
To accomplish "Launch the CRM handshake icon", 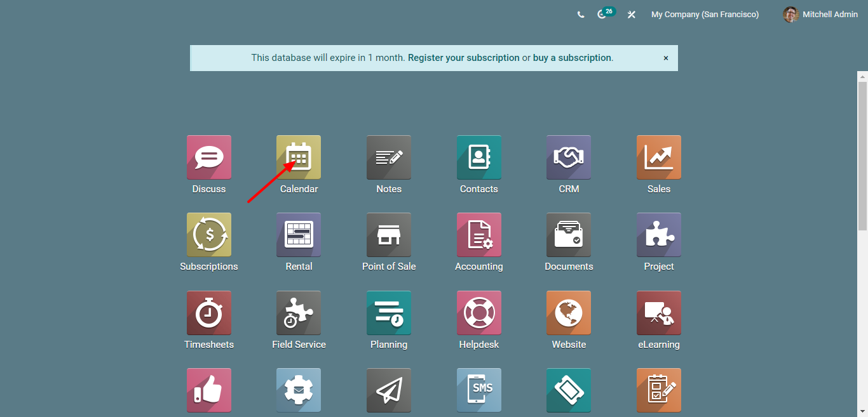I will [569, 157].
